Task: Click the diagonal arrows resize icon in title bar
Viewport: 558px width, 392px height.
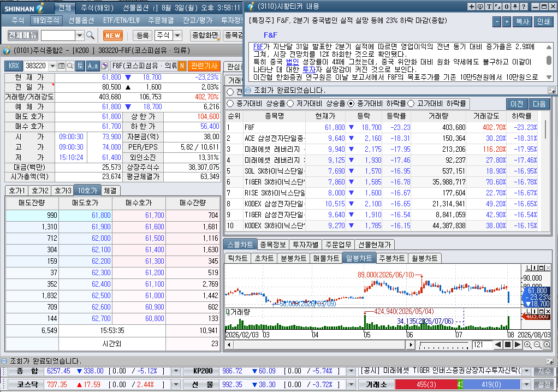Action: pyautogui.click(x=497, y=7)
